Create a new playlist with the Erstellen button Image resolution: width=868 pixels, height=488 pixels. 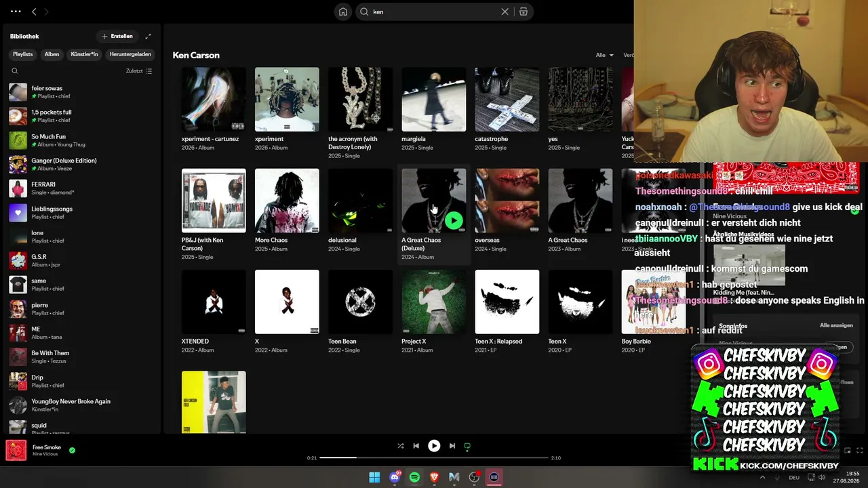point(117,36)
